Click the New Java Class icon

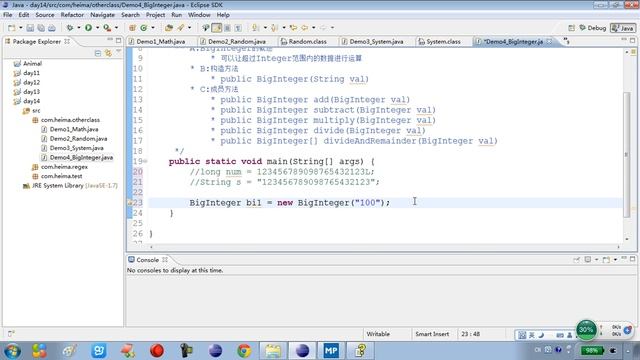click(144, 28)
